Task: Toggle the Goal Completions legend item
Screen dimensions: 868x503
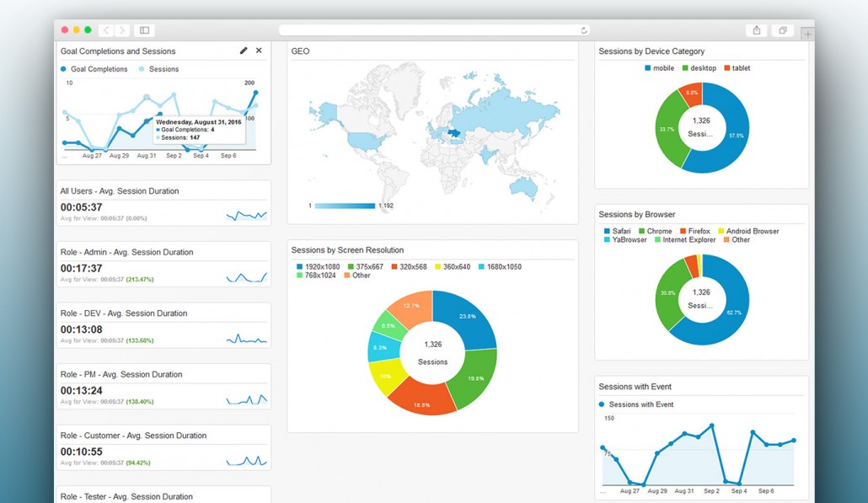Action: pyautogui.click(x=94, y=69)
